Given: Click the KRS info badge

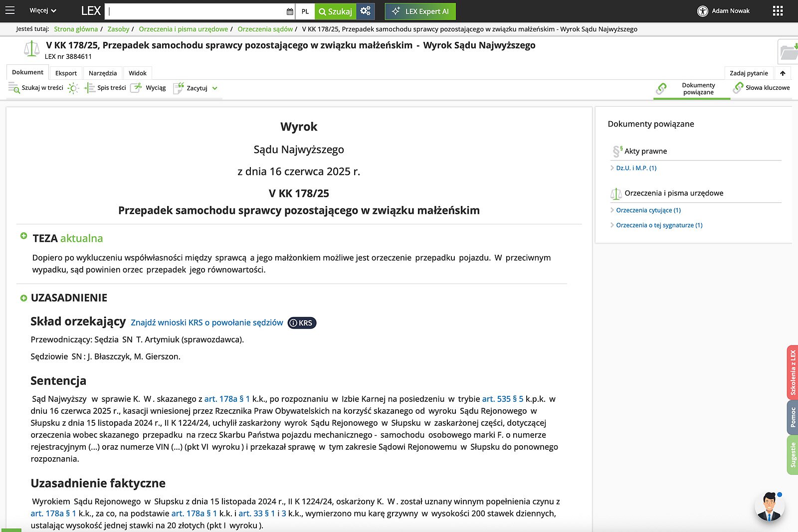Looking at the screenshot, I should click(302, 323).
